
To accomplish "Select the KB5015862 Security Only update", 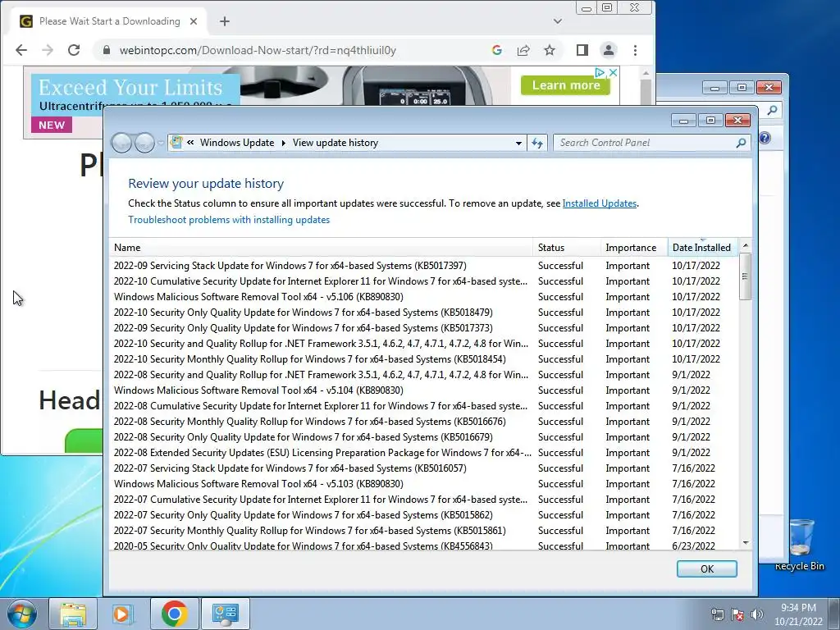I will [x=423, y=515].
